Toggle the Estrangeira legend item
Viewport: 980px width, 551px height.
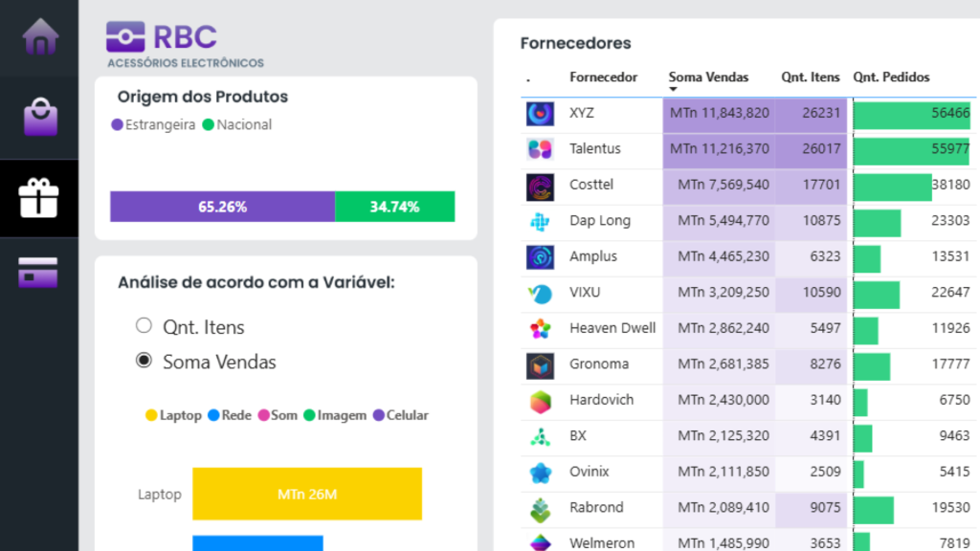153,124
